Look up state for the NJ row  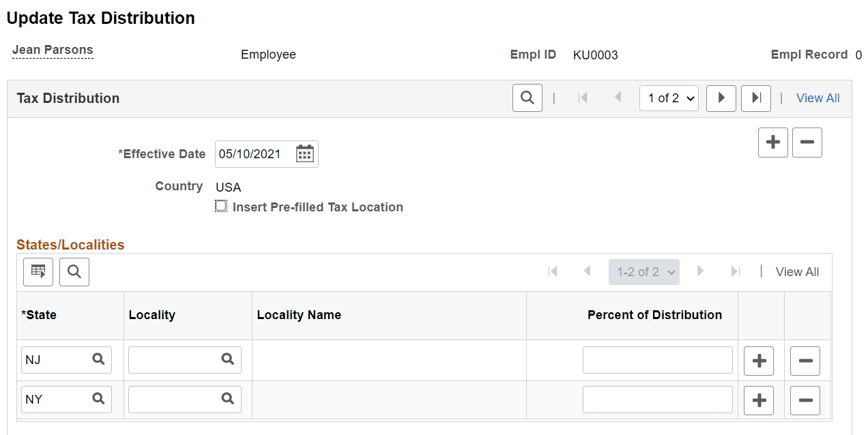pos(98,359)
